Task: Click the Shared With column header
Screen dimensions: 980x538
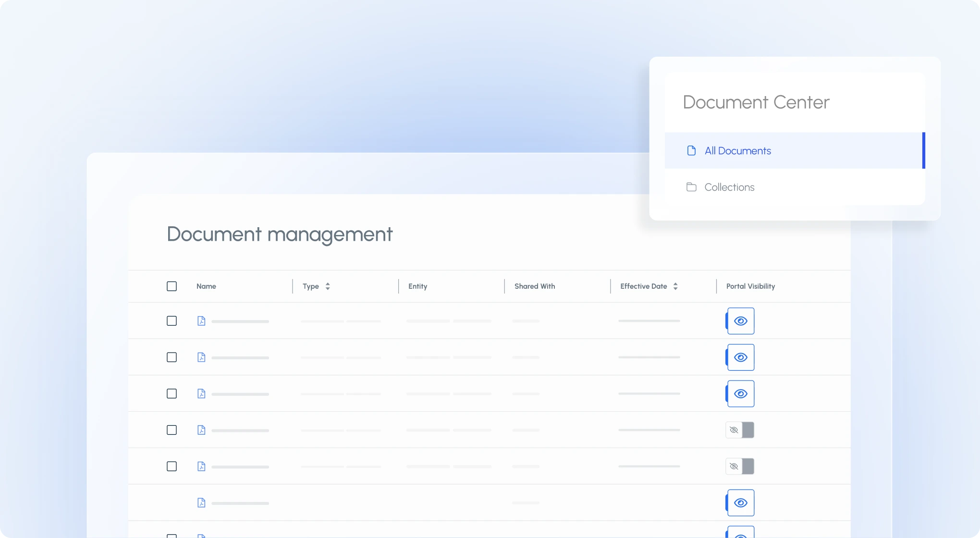Action: coord(535,286)
